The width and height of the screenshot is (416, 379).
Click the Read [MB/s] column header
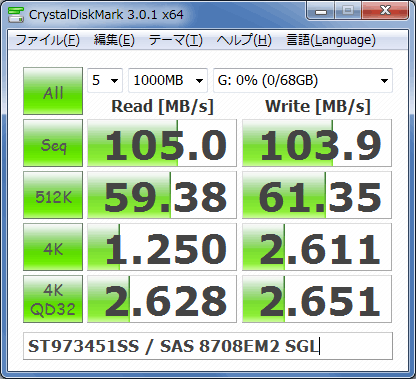tap(162, 107)
